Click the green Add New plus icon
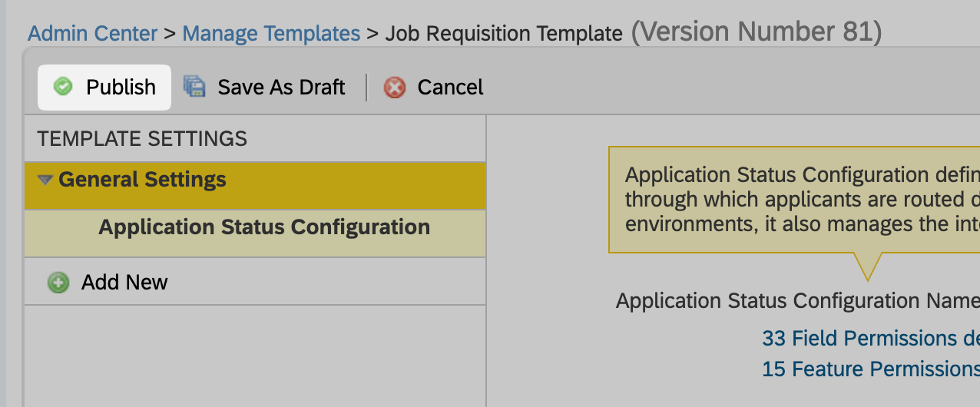The image size is (980, 407). pyautogui.click(x=58, y=283)
